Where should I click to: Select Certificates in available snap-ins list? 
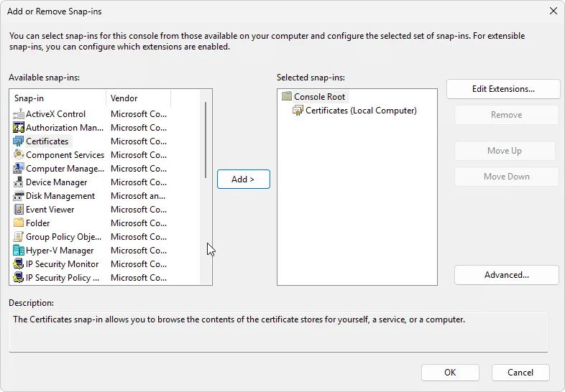[x=47, y=141]
